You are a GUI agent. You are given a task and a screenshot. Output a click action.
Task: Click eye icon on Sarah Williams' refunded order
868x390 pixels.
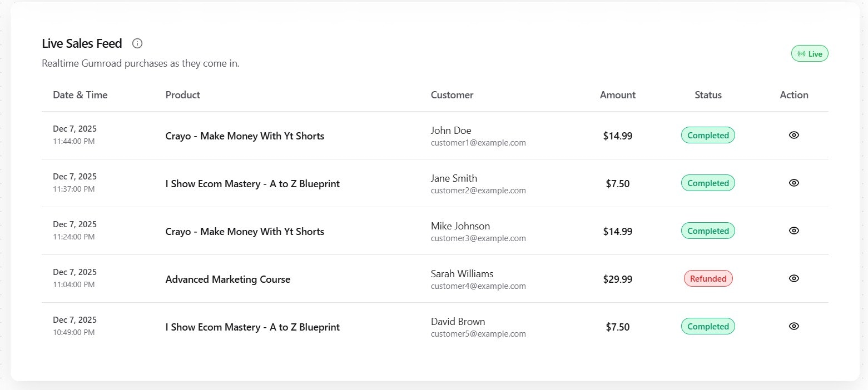793,278
